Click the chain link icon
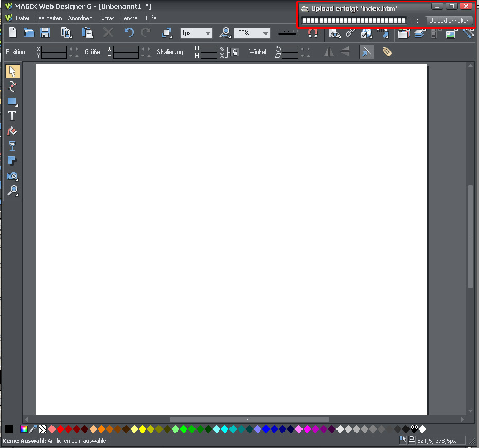This screenshot has width=479, height=448. pyautogui.click(x=350, y=32)
